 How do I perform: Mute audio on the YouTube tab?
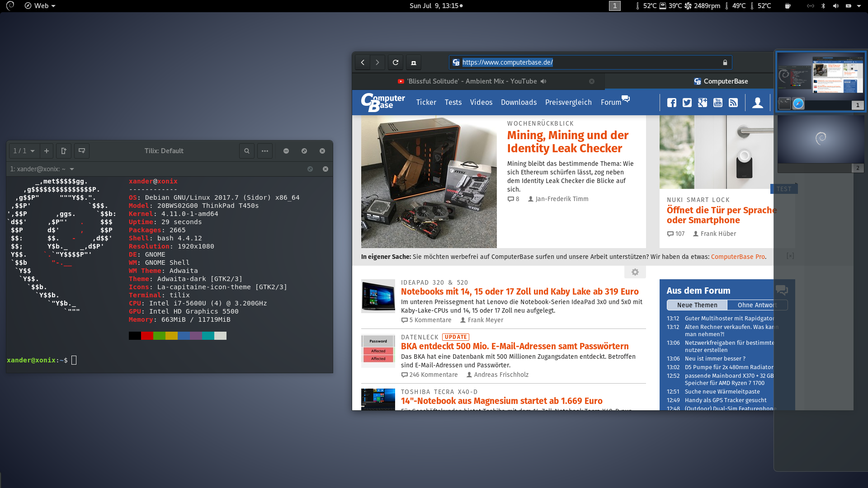coord(543,81)
